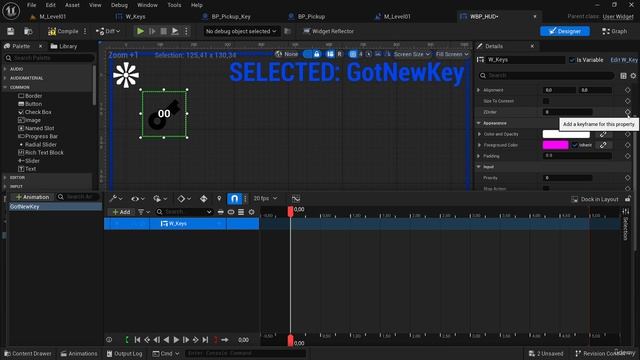Screen dimensions: 640x360
Task: Open the 20 fps frame rate dropdown
Action: coord(265,198)
